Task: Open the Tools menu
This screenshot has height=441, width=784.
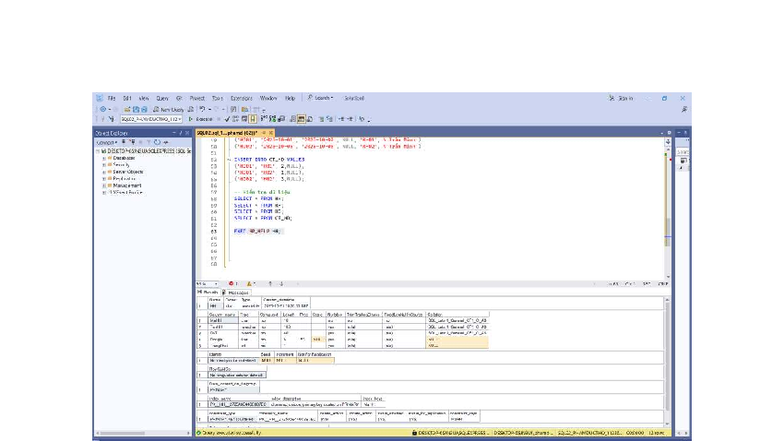Action: pyautogui.click(x=218, y=98)
